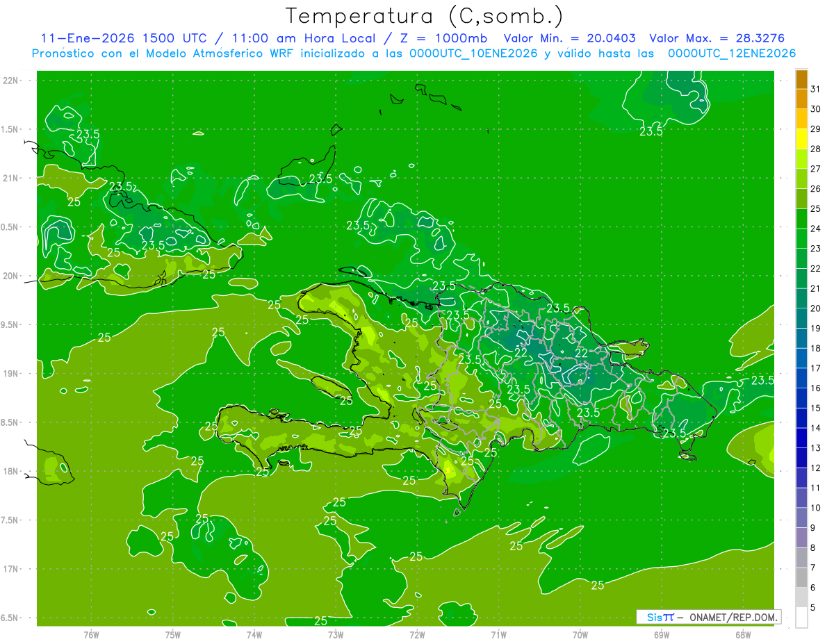Click the colorbar label '28'
The height and width of the screenshot is (644, 834).
(815, 149)
